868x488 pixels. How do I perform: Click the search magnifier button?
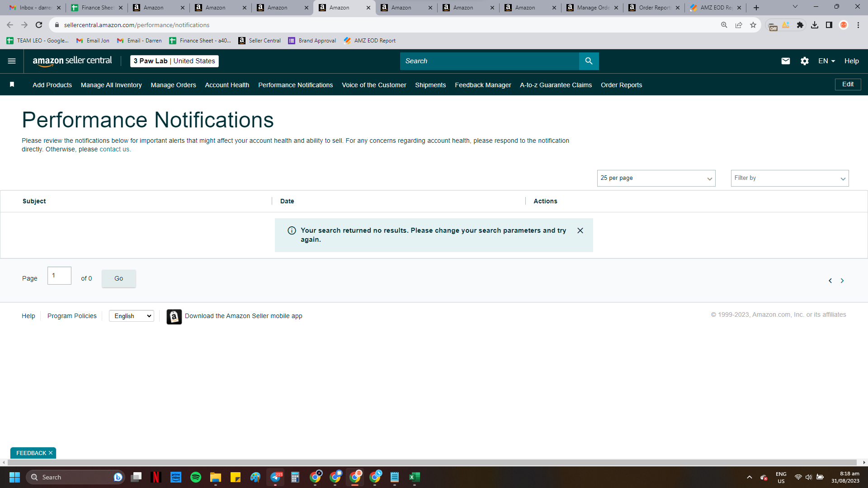point(589,61)
